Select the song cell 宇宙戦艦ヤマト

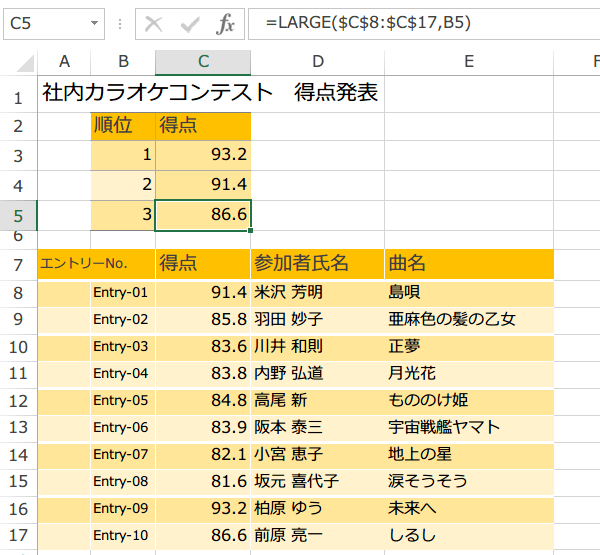(x=444, y=428)
